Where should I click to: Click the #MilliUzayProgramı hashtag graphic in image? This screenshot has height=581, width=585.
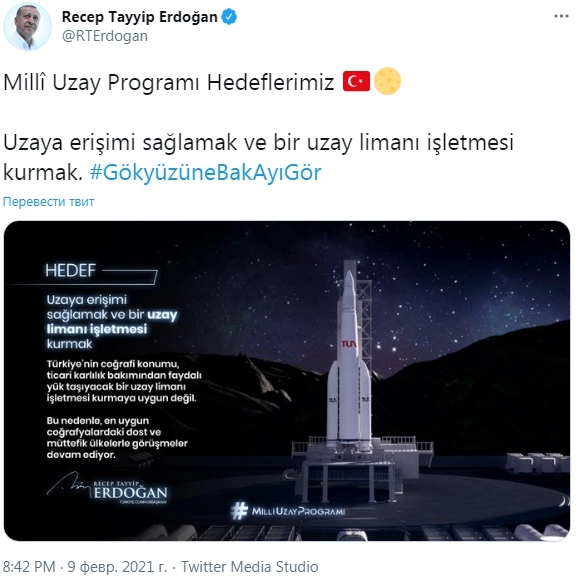click(x=288, y=511)
